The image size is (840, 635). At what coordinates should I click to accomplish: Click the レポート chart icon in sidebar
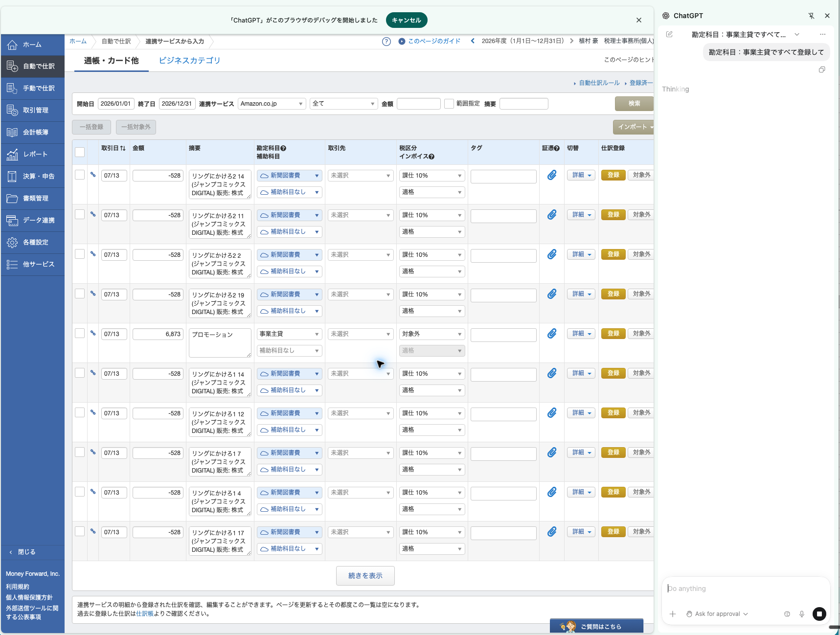[12, 155]
